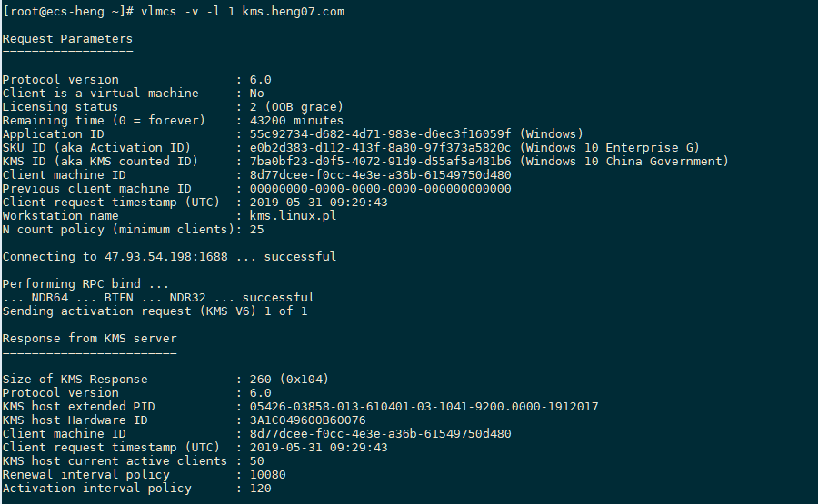Screen dimensions: 818x504
Task: Click the kms.heng07.com hostname
Action: click(x=294, y=12)
